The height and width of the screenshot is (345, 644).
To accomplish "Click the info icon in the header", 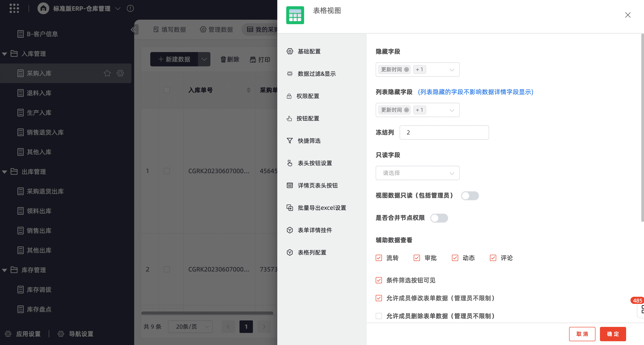I will (x=130, y=8).
